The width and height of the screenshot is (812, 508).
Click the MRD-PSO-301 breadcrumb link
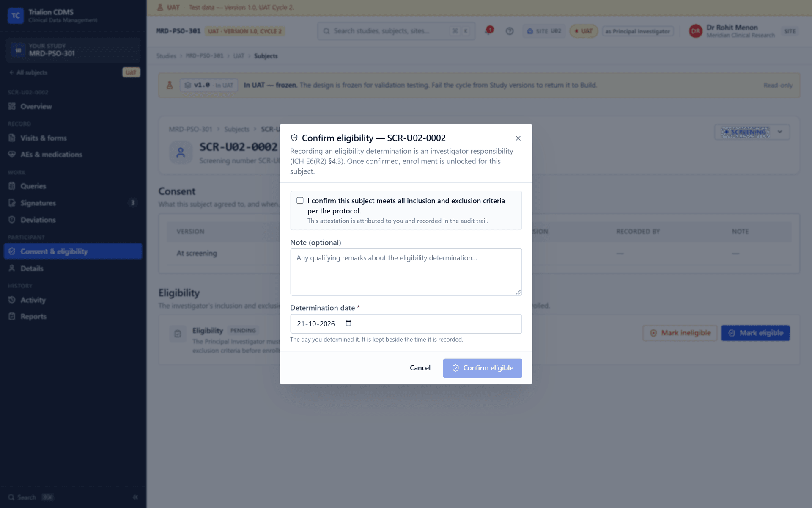[x=204, y=56]
